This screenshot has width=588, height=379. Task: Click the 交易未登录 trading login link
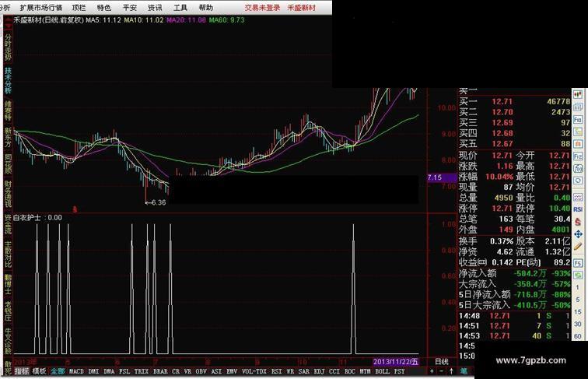[262, 8]
